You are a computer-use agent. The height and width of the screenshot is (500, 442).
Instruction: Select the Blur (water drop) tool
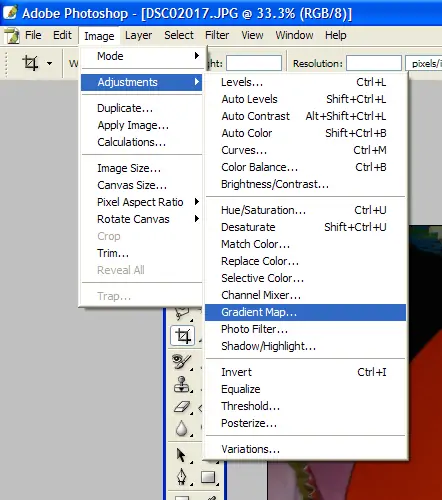click(181, 429)
